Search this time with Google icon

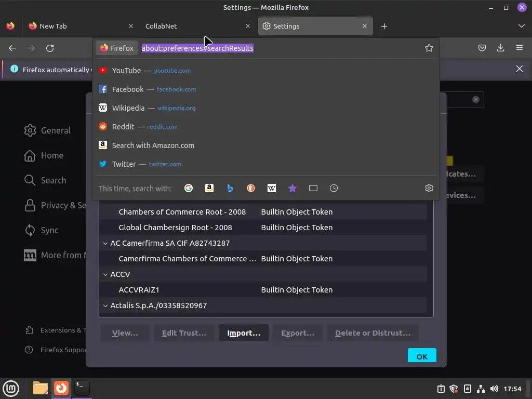(189, 188)
